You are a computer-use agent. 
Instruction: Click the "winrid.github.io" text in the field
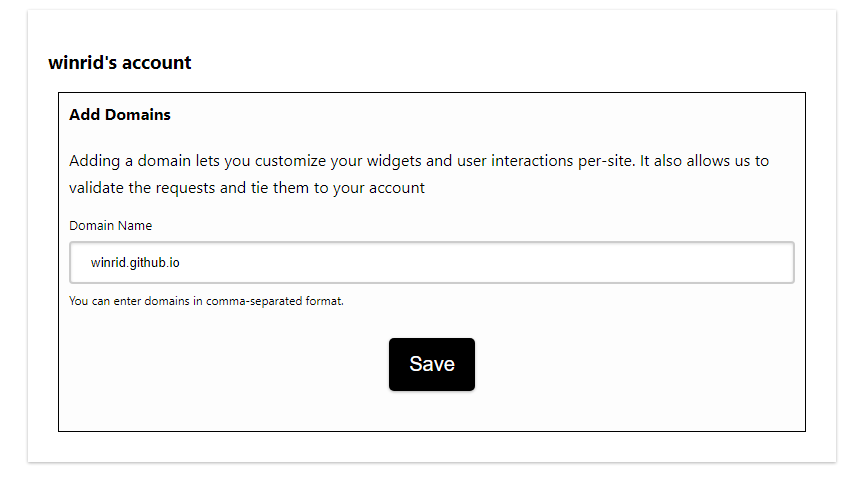pyautogui.click(x=135, y=263)
